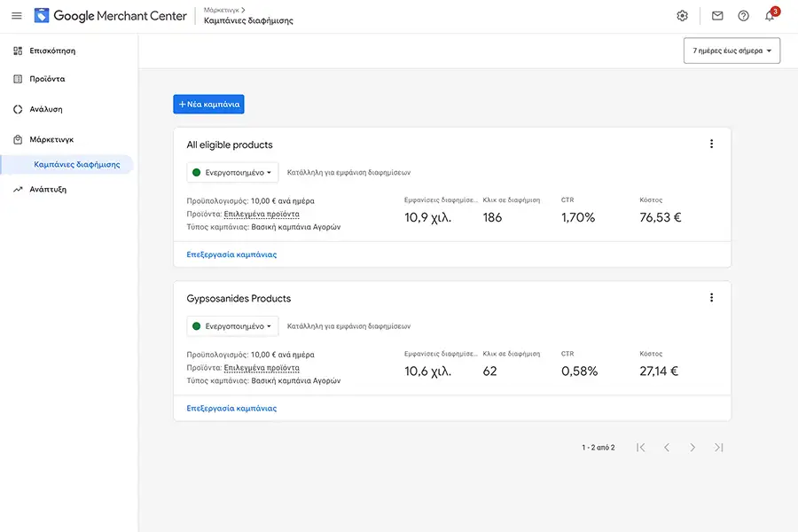Select Μάρκετινγκ in the sidebar
This screenshot has height=532, width=798.
[51, 139]
